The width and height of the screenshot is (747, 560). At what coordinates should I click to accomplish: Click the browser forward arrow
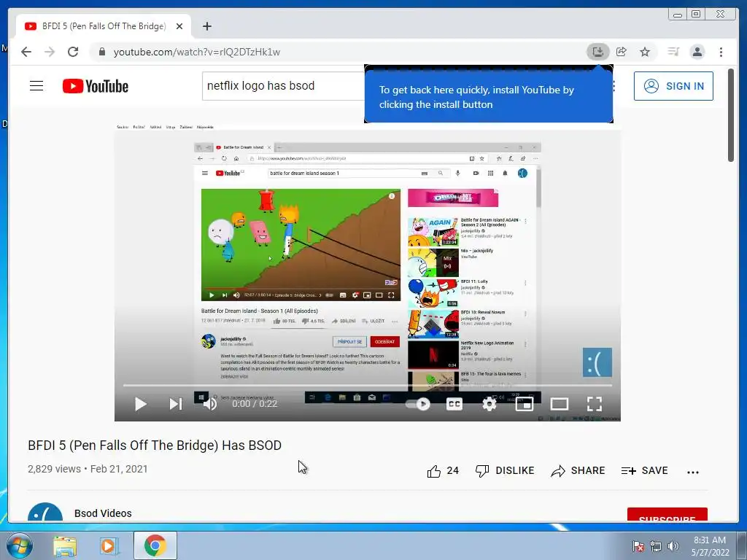pos(50,52)
